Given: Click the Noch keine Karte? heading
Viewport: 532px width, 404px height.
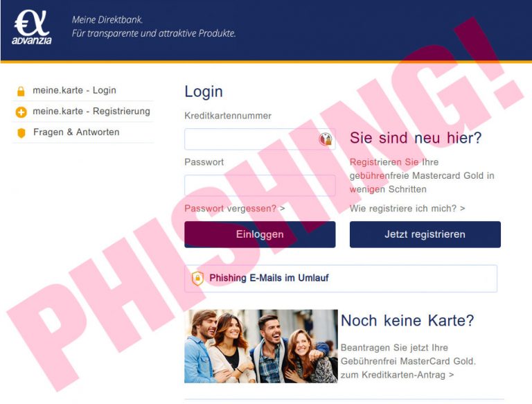Looking at the screenshot, I should (407, 320).
